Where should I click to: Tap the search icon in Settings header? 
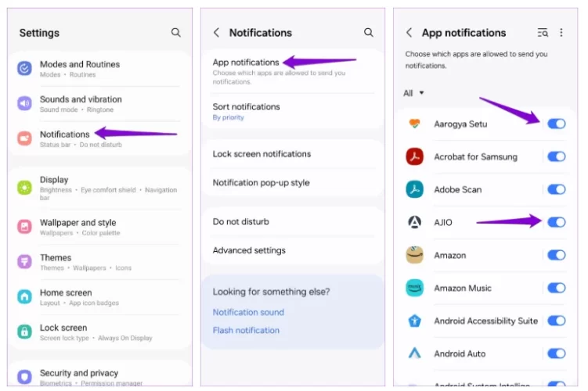(176, 33)
